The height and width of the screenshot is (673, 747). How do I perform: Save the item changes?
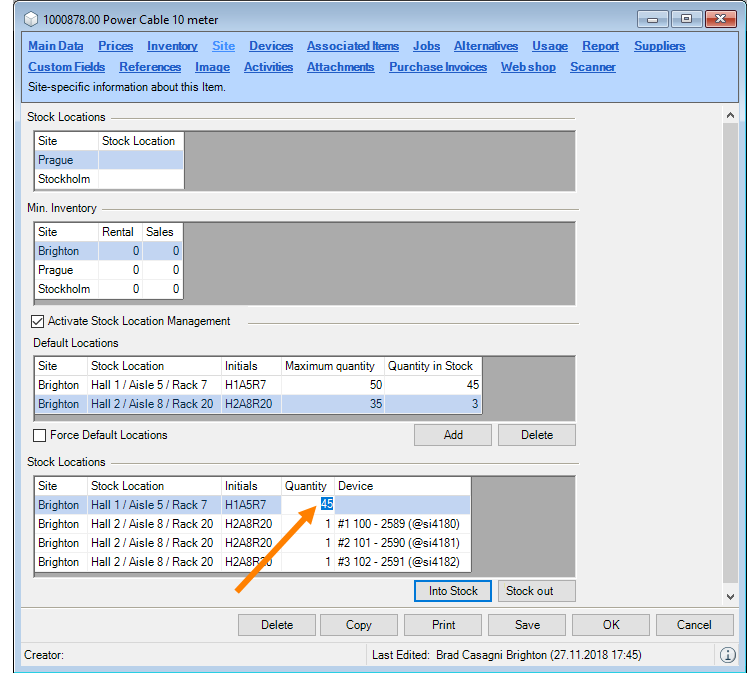tap(527, 625)
